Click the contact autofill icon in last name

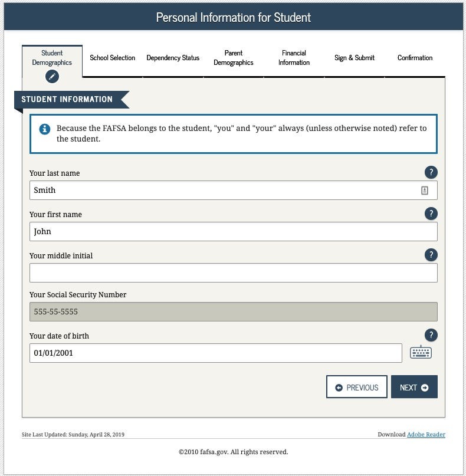coord(424,191)
